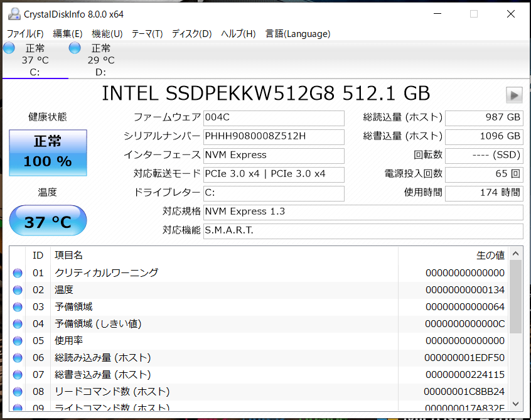Click the シリアルナンバー value field
This screenshot has width=531, height=420.
tap(274, 137)
